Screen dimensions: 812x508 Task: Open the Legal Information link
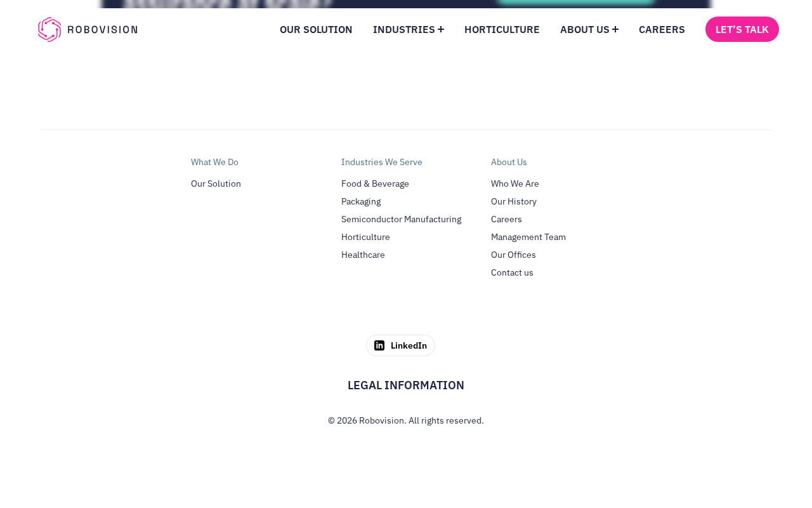coord(406,385)
